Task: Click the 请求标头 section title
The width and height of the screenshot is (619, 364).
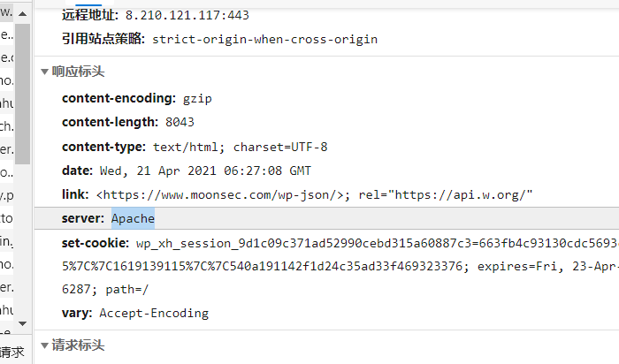Action: (78, 345)
